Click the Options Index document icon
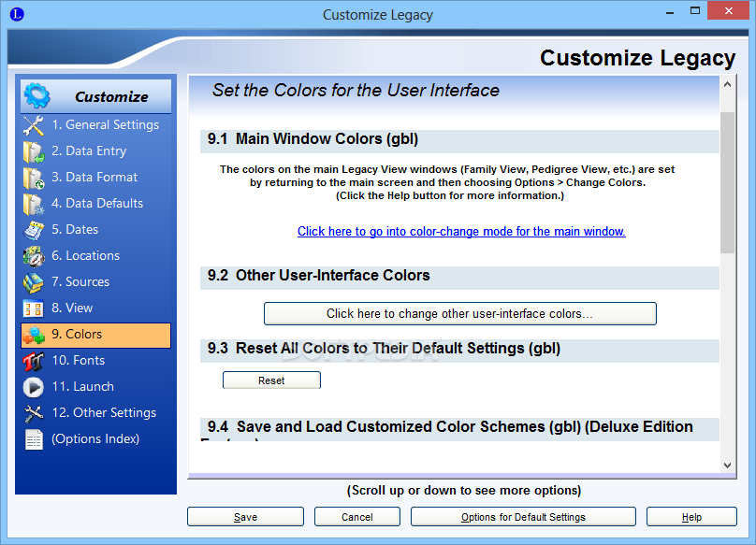Viewport: 756px width, 545px height. pyautogui.click(x=34, y=439)
